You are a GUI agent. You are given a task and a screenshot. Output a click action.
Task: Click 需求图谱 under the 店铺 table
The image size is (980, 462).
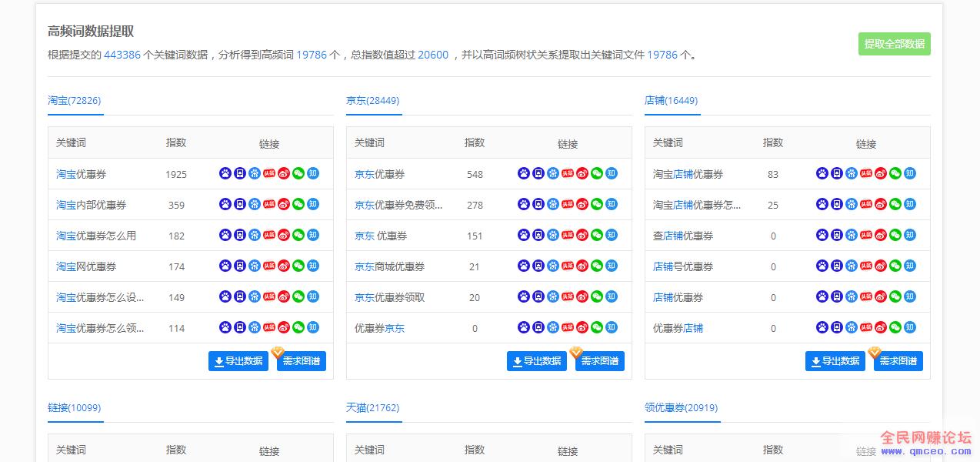(898, 361)
